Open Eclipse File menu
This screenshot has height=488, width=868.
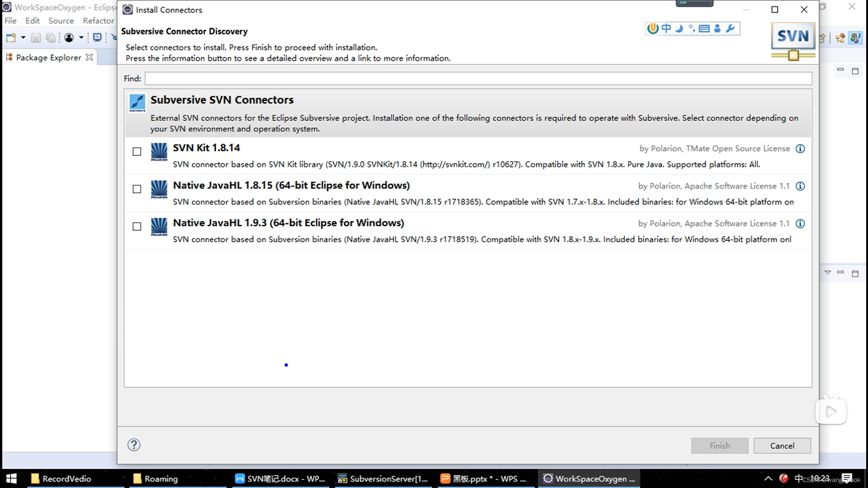[10, 21]
